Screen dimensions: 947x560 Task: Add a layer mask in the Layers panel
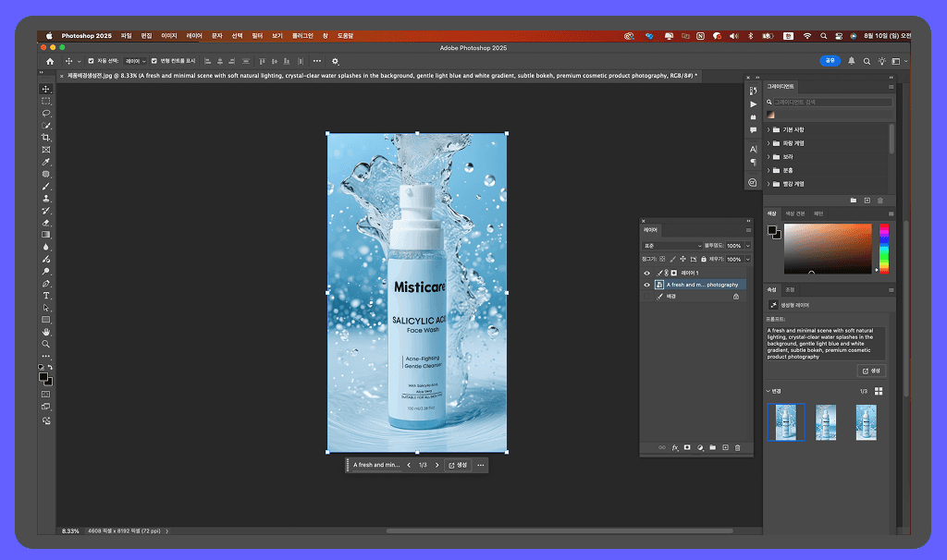[687, 448]
